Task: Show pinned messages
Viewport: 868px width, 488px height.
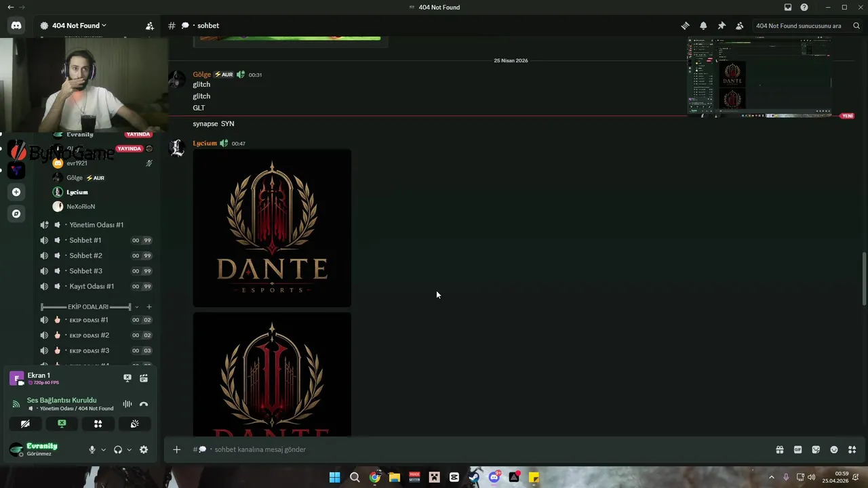Action: tap(722, 26)
